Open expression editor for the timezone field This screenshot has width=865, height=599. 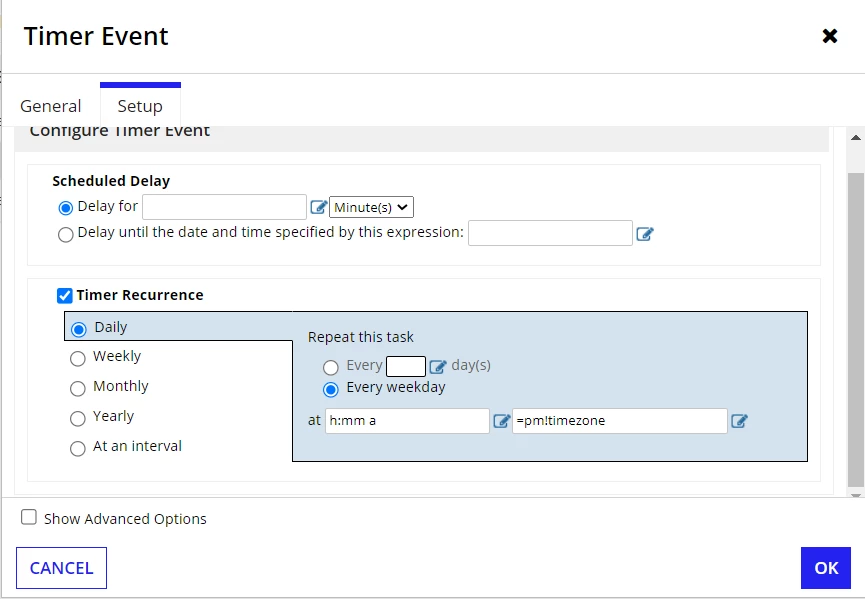click(739, 421)
